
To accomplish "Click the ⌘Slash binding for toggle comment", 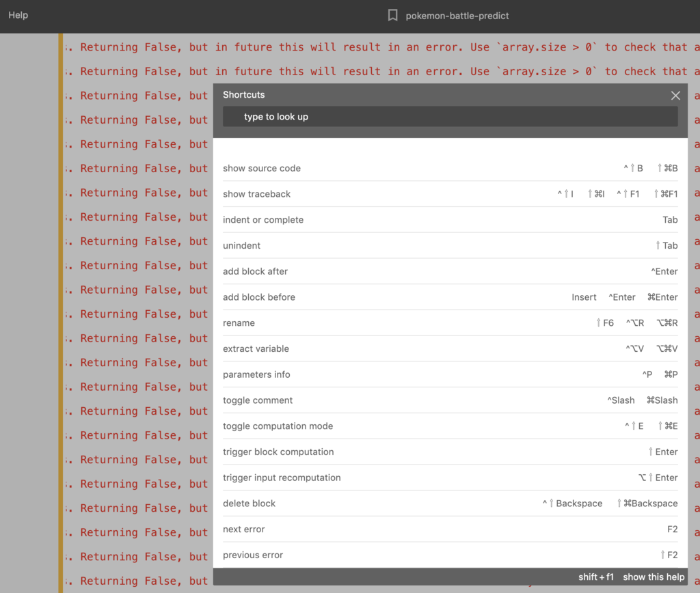I will 662,400.
